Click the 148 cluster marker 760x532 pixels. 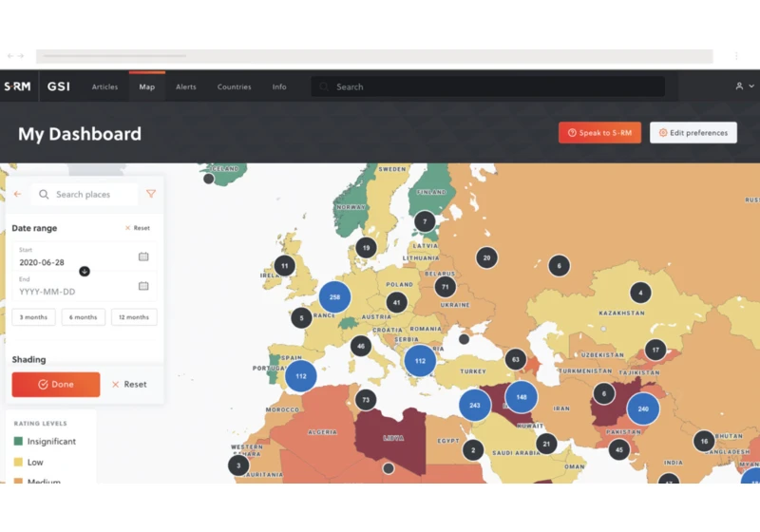521,397
